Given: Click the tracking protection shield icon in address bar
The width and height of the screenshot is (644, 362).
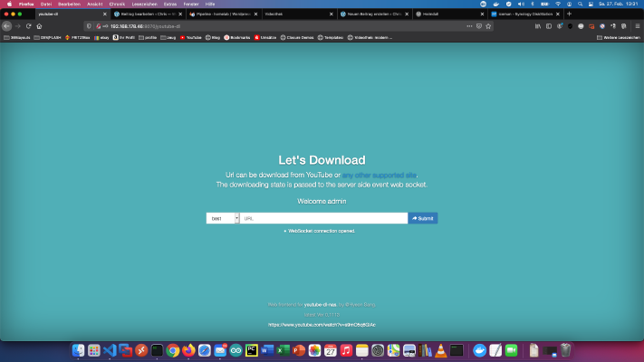Looking at the screenshot, I should pyautogui.click(x=89, y=26).
